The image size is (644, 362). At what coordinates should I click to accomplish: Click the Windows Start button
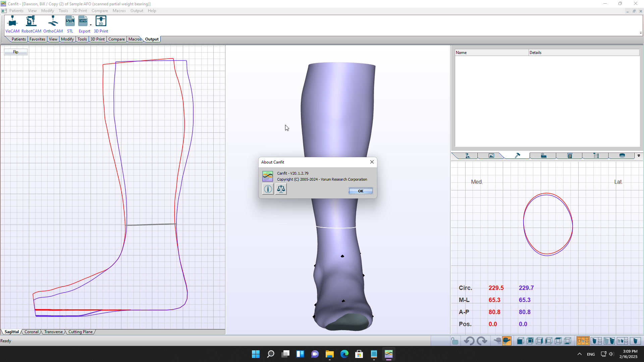(256, 354)
